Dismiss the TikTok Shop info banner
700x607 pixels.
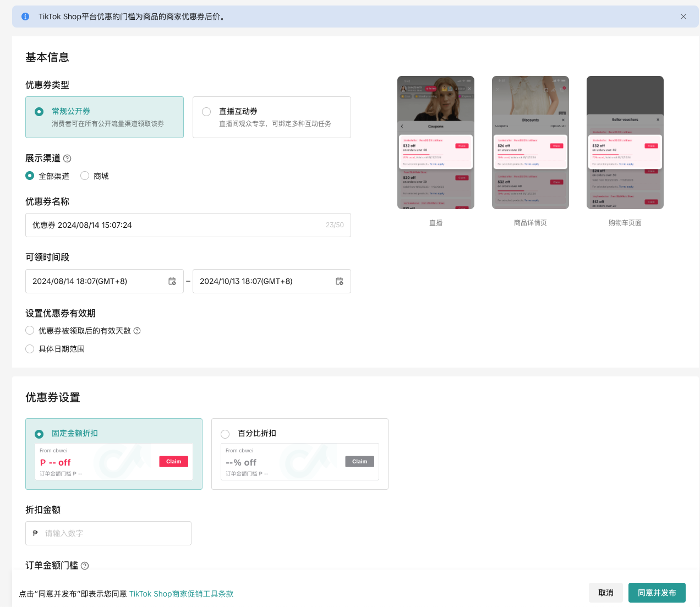pyautogui.click(x=683, y=17)
